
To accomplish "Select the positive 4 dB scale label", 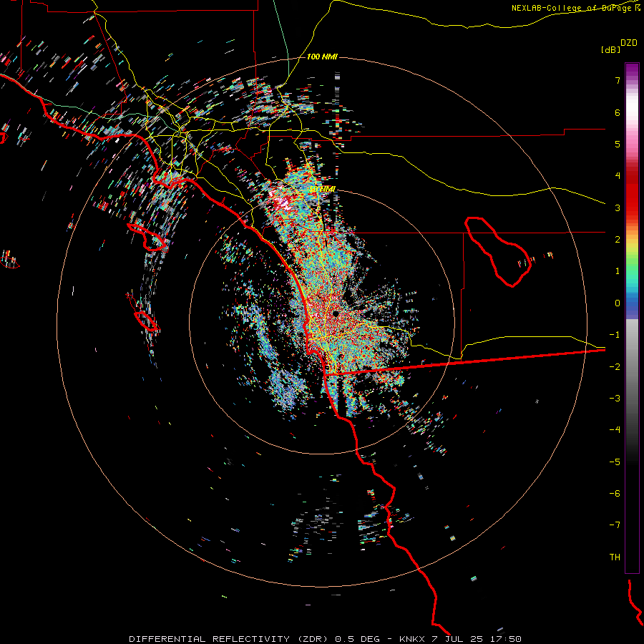I will pos(618,176).
